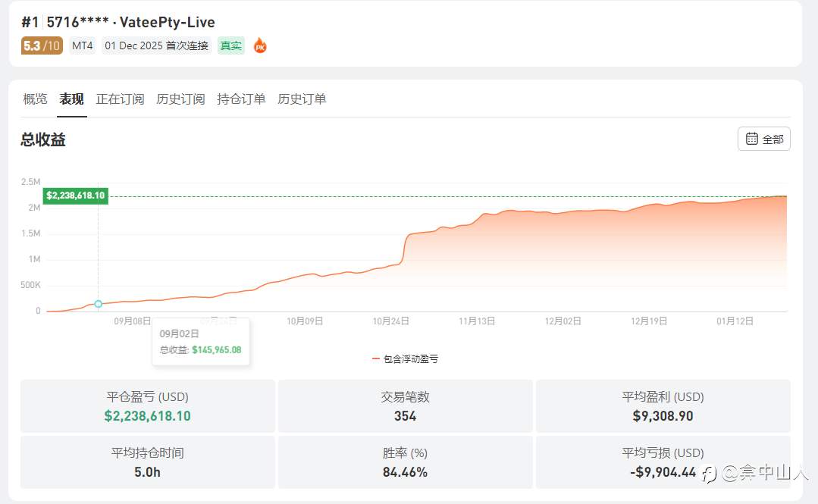
Task: Click the green $2,238,618.10 chart value label
Action: point(76,196)
